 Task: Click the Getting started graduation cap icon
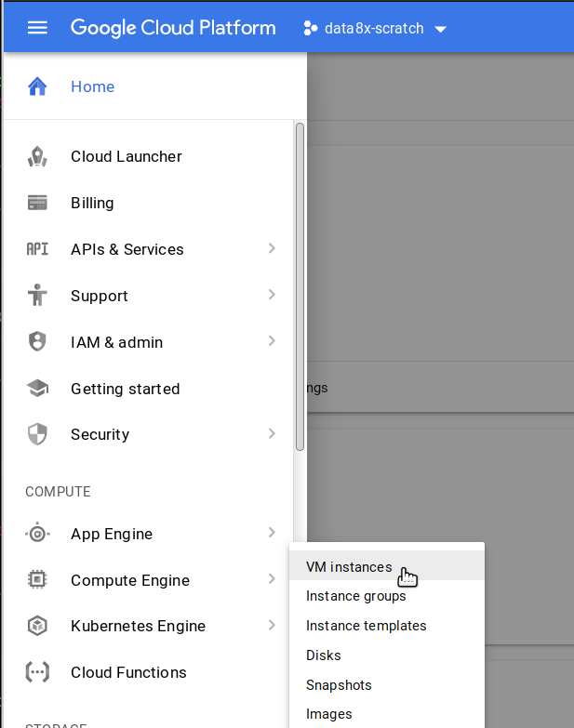[37, 389]
